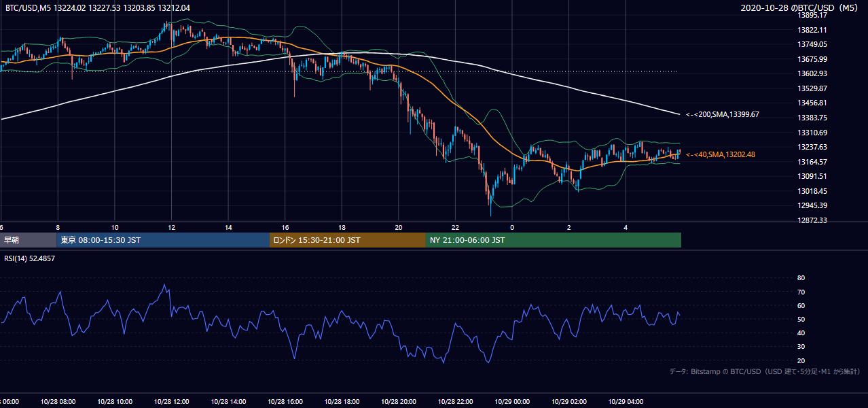Click price axis label 13091.51
The width and height of the screenshot is (868, 408).
[812, 176]
